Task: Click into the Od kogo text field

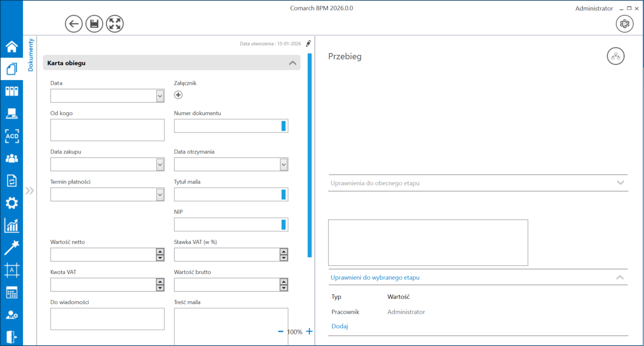Action: [107, 130]
